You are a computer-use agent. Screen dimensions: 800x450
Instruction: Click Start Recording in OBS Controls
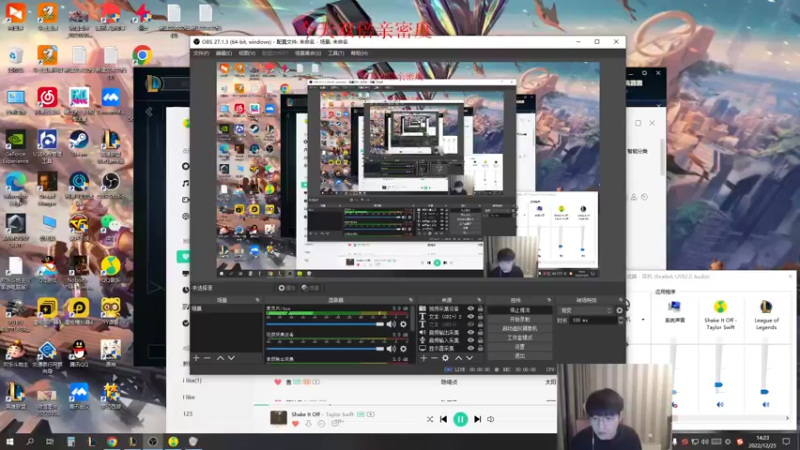519,319
